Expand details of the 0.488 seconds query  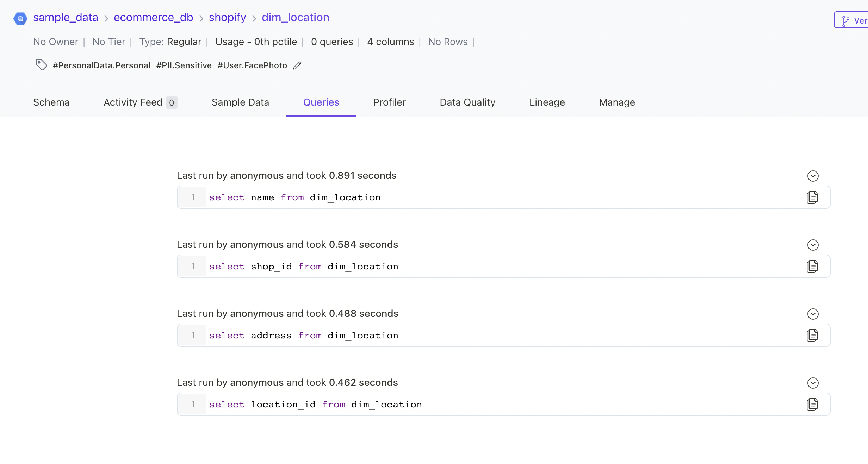click(813, 314)
